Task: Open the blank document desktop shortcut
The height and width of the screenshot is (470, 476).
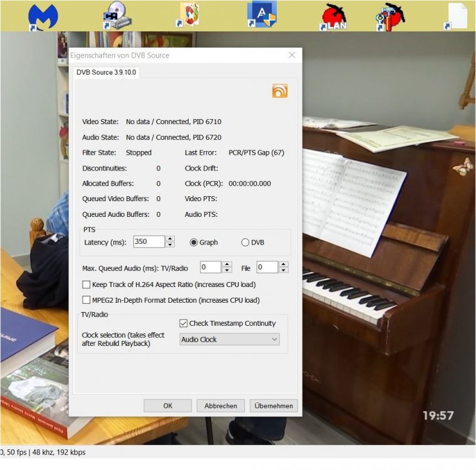Action: click(x=457, y=16)
